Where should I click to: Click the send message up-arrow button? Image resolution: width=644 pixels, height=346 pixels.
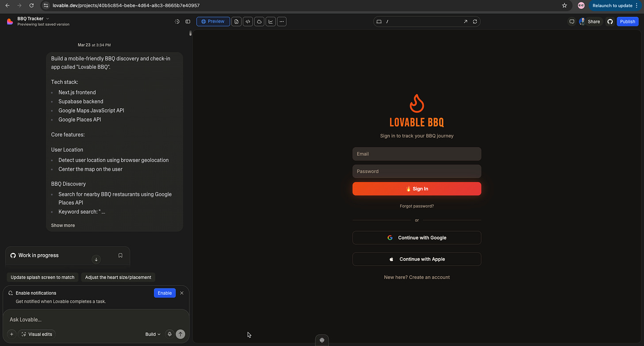pyautogui.click(x=180, y=334)
